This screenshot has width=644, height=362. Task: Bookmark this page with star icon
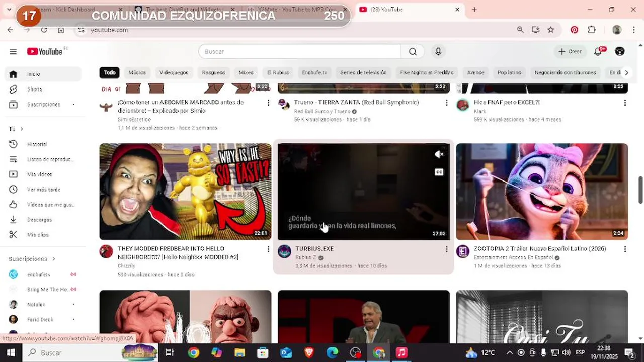coord(551,30)
